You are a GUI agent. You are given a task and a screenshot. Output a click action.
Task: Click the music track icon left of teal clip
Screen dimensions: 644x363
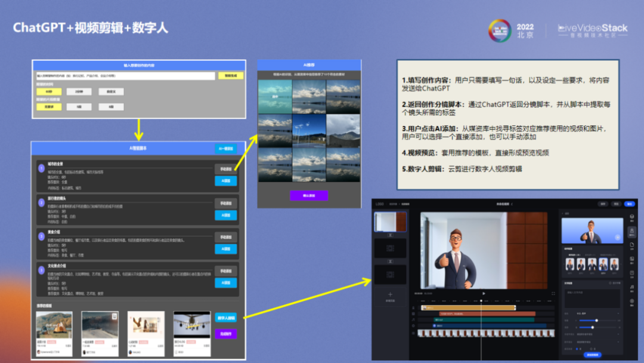click(414, 320)
